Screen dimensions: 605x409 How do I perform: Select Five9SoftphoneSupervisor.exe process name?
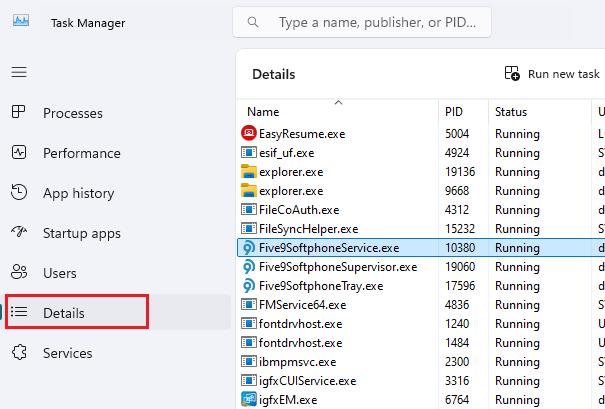pyautogui.click(x=338, y=267)
